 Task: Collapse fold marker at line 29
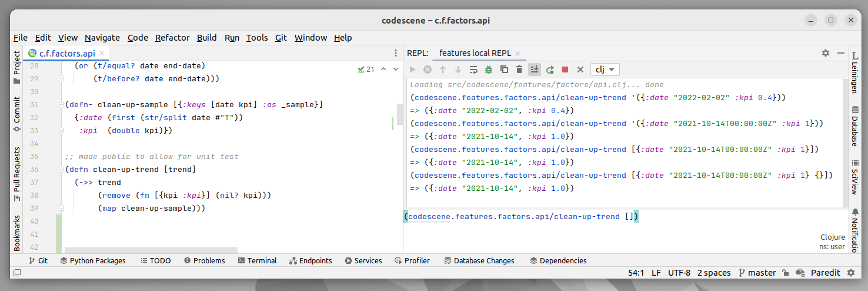coord(61,79)
